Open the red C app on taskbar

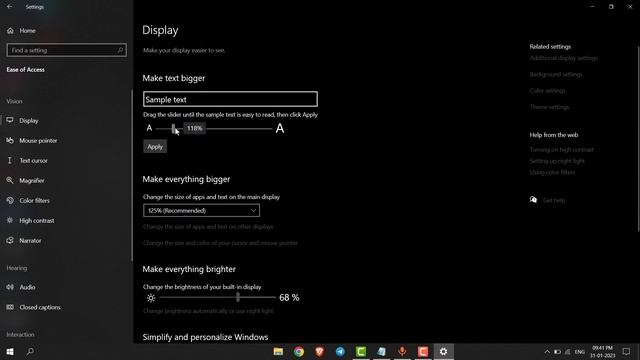[423, 351]
